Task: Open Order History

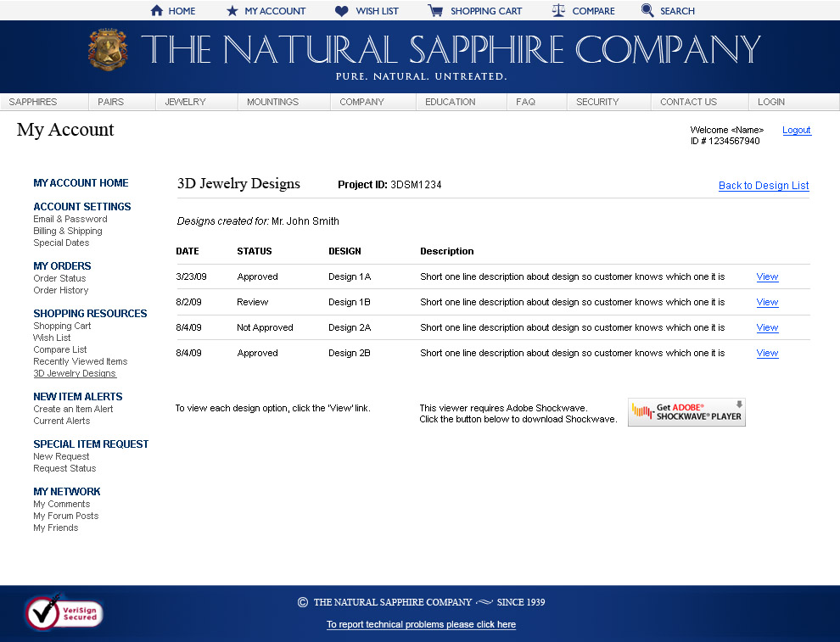Action: pyautogui.click(x=60, y=290)
